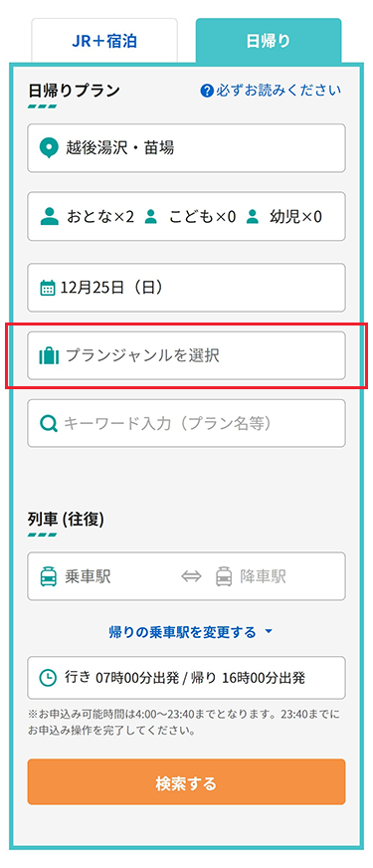
Task: Click the adult person icon next to おとな×2
Action: pyautogui.click(x=50, y=216)
